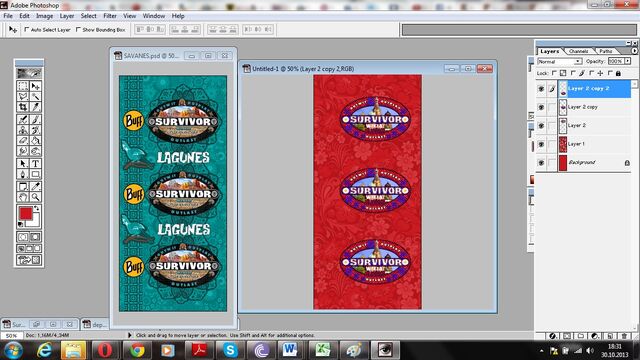Image resolution: width=640 pixels, height=360 pixels.
Task: Enable the Auto Select Layer checkbox
Action: click(x=27, y=29)
